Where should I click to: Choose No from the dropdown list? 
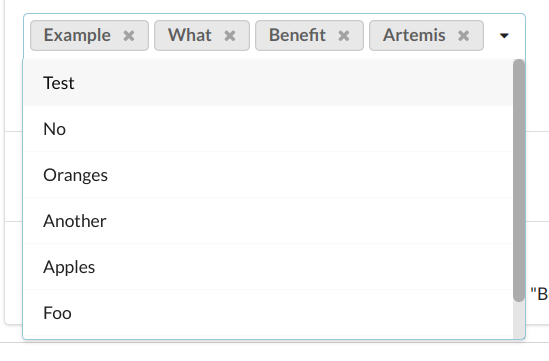point(268,129)
